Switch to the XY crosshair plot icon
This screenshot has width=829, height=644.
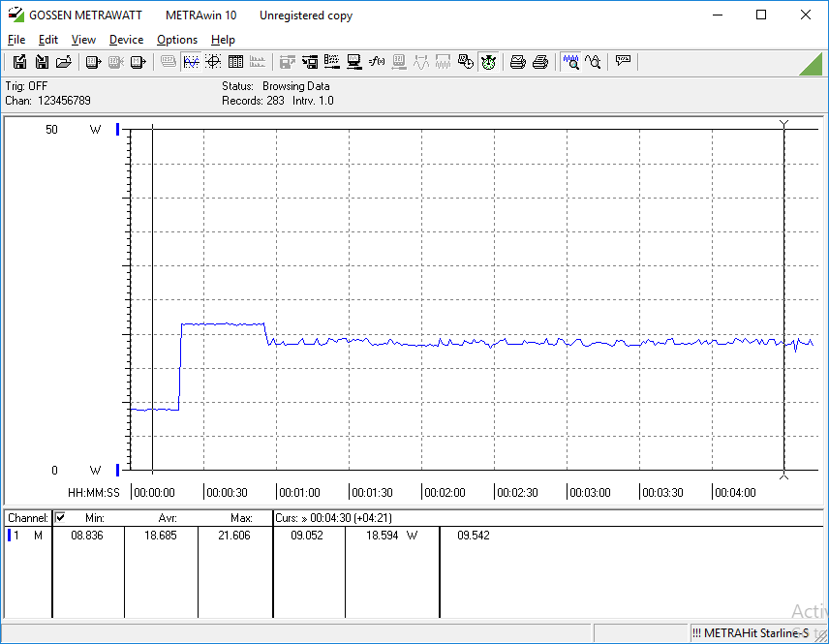pyautogui.click(x=213, y=62)
